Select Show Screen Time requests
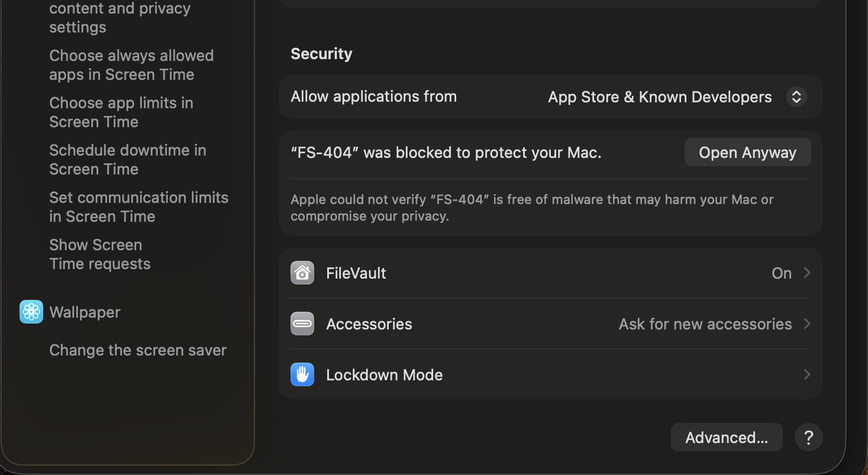The width and height of the screenshot is (868, 475). coord(100,254)
